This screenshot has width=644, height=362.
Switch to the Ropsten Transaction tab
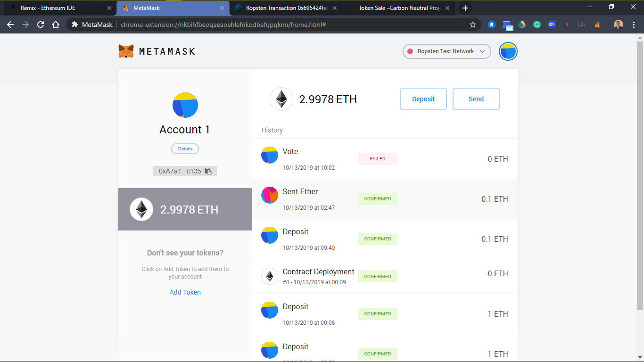click(x=285, y=8)
